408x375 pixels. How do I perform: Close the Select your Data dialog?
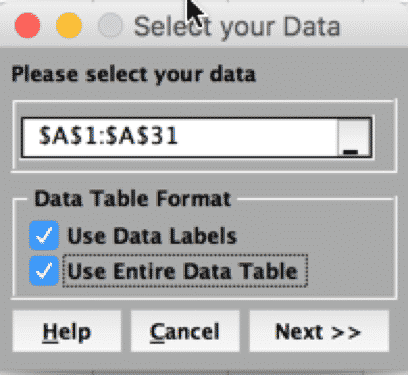(28, 25)
